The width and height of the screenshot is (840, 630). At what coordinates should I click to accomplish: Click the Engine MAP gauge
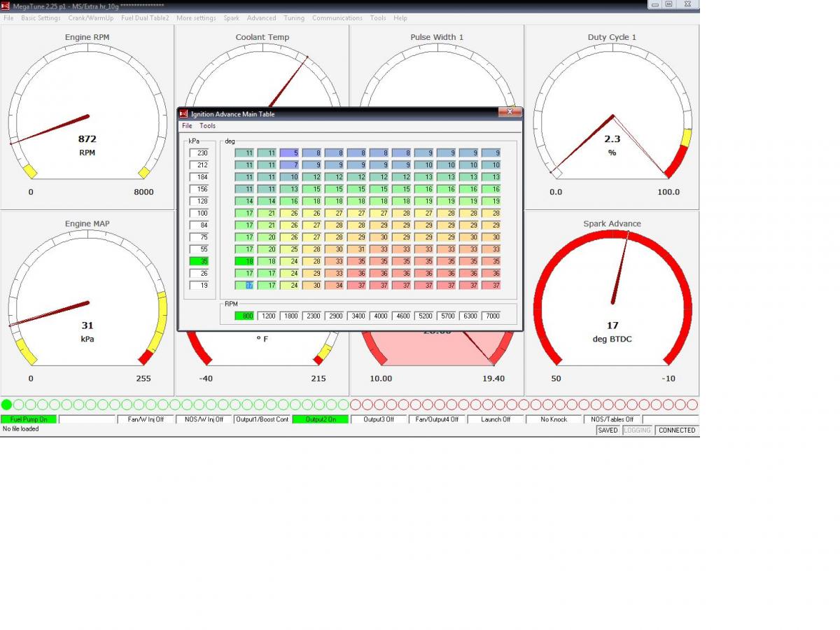tap(87, 303)
